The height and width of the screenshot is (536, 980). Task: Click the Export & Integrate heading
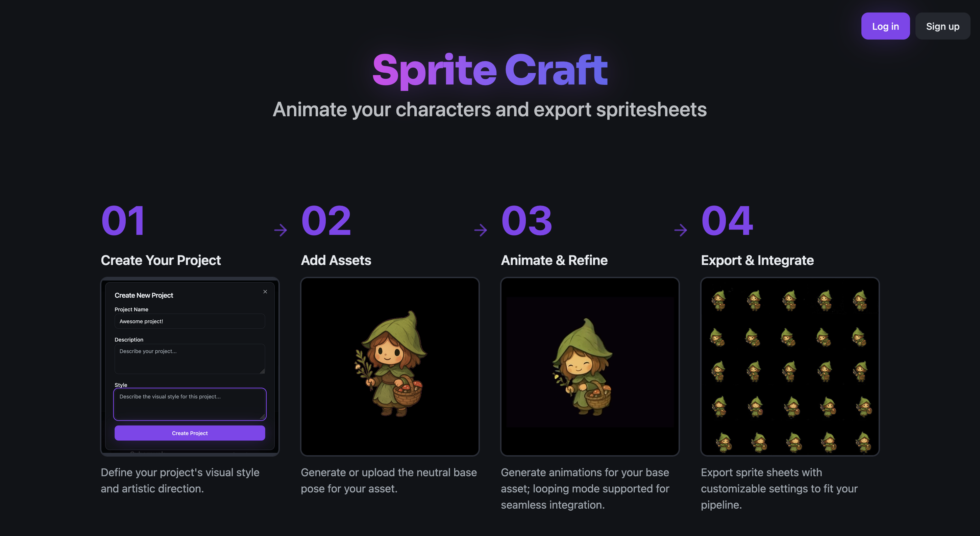point(757,260)
